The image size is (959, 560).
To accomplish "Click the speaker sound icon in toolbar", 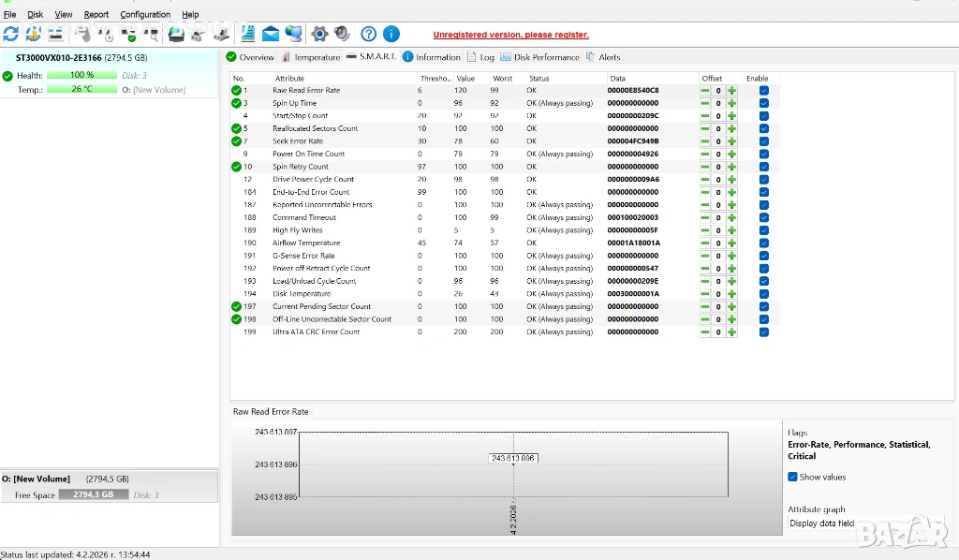I will pyautogui.click(x=342, y=34).
